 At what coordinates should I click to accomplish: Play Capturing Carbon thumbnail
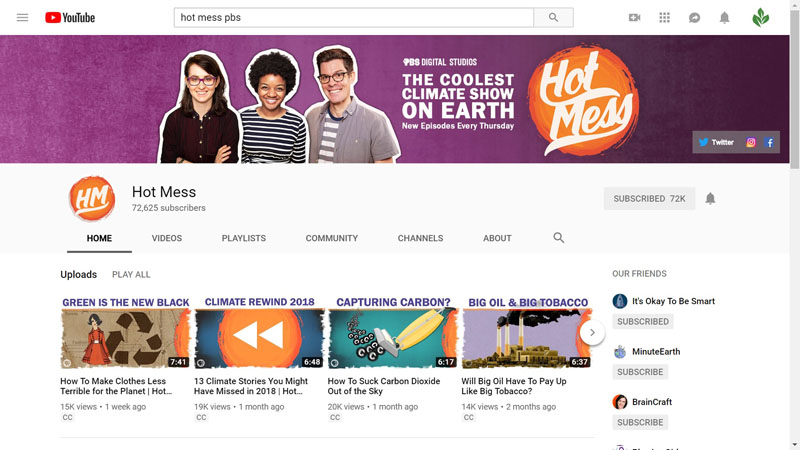point(393,332)
